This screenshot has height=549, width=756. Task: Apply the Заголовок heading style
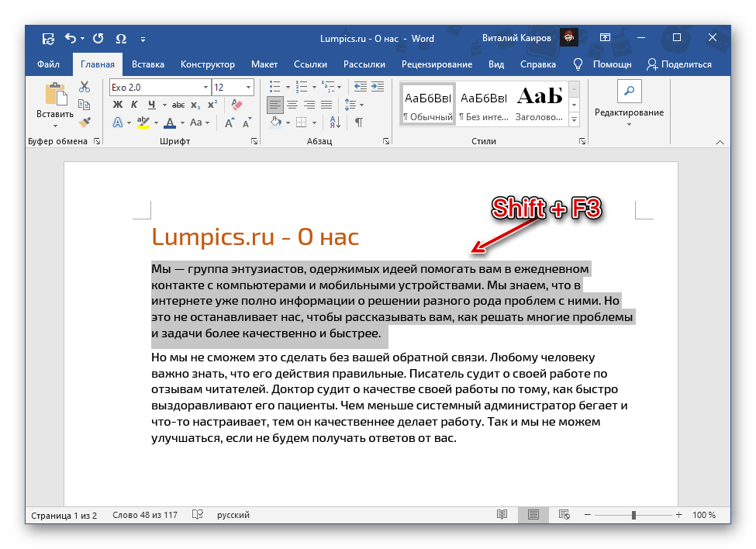tap(540, 105)
